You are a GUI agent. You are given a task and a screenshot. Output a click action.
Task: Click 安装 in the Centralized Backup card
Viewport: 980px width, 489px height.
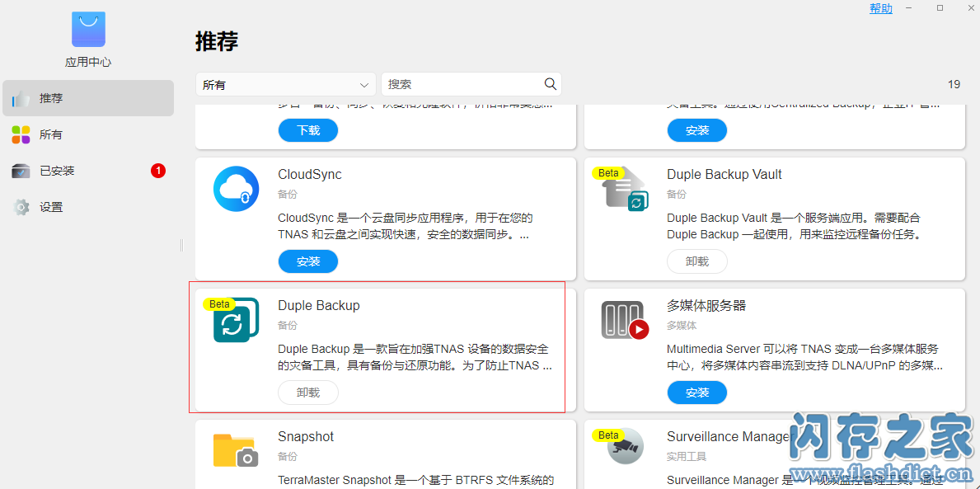click(697, 130)
